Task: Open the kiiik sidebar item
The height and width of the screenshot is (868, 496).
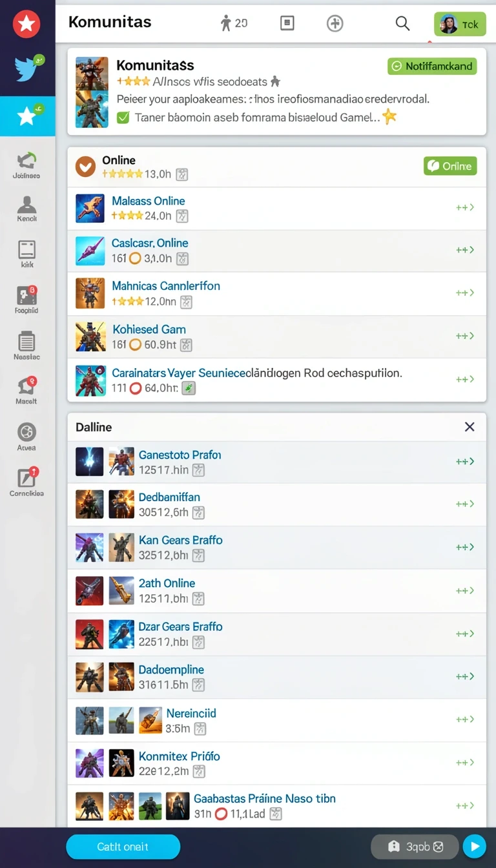Action: (26, 254)
